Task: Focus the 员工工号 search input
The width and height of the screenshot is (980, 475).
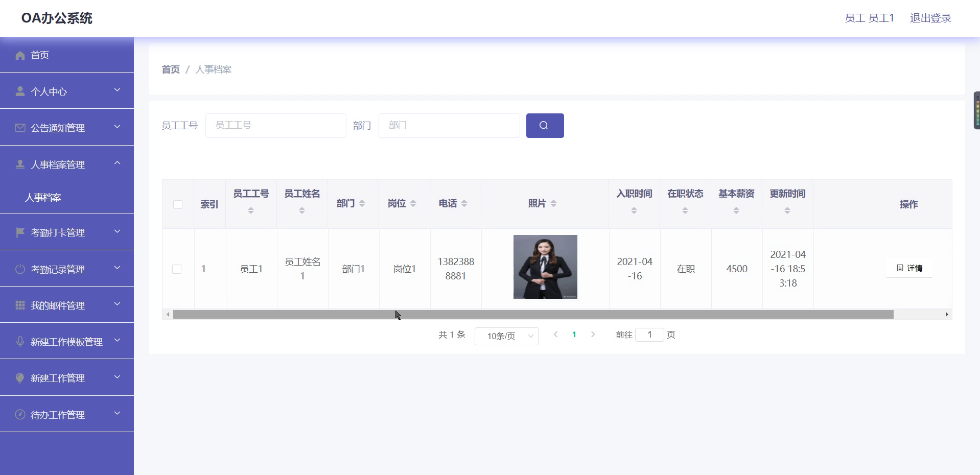Action: click(276, 126)
